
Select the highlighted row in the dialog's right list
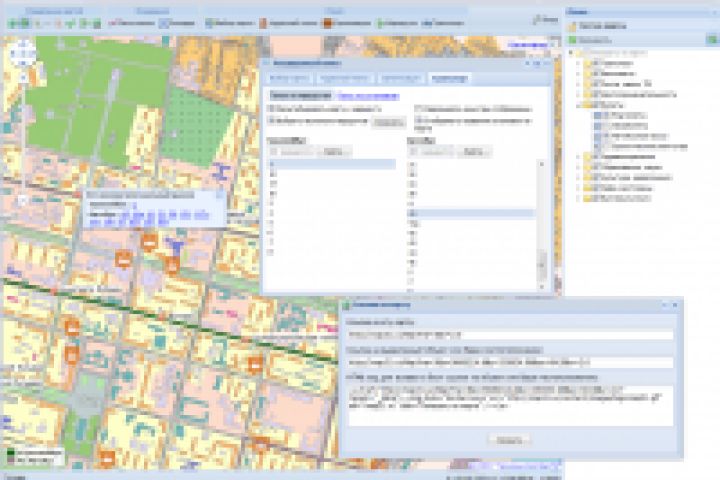[x=471, y=213]
